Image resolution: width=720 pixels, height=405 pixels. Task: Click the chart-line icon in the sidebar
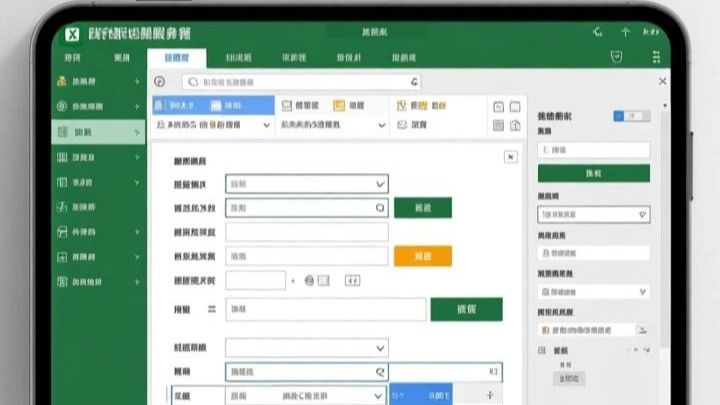(62, 207)
